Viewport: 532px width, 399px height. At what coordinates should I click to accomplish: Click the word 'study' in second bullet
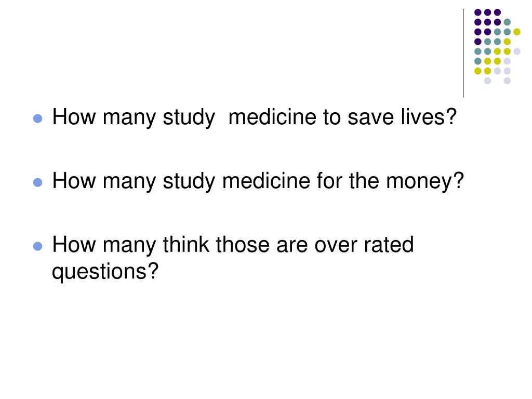coord(189,181)
